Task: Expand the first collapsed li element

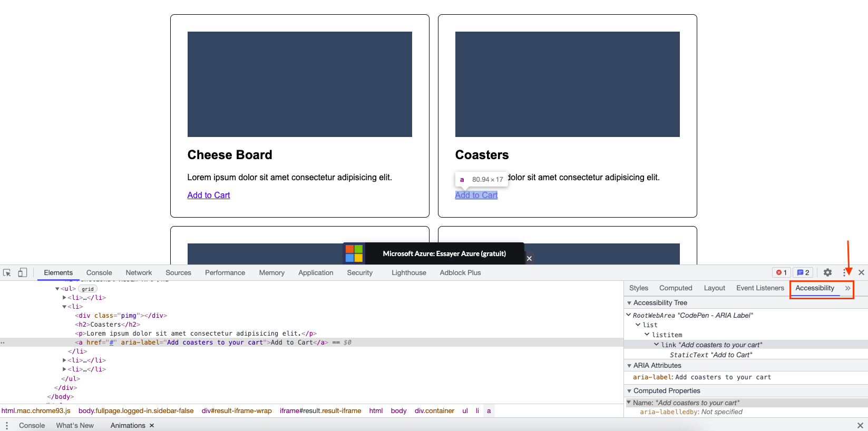Action: [x=64, y=298]
